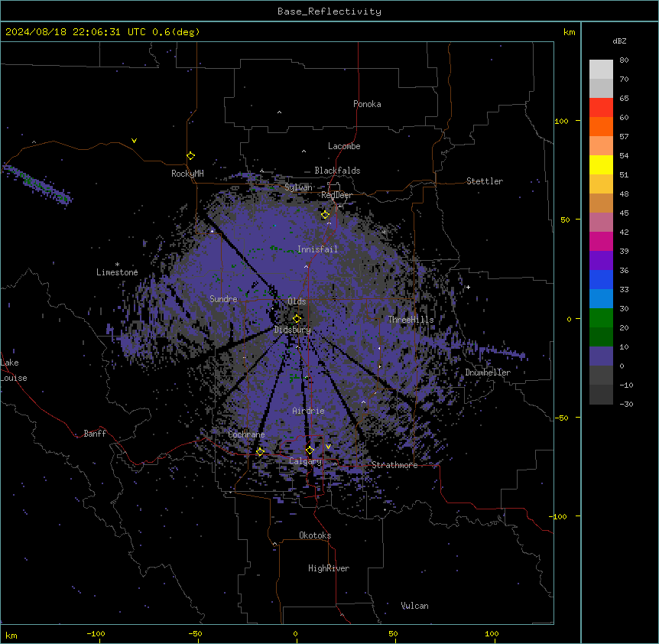
Task: Click the Airdrie city label
Action: (x=308, y=411)
